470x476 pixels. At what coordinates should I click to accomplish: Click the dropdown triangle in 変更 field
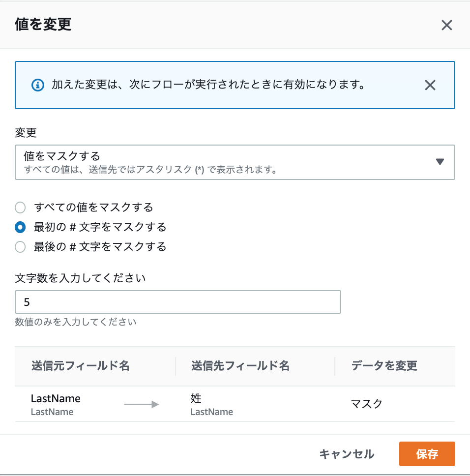pyautogui.click(x=440, y=162)
